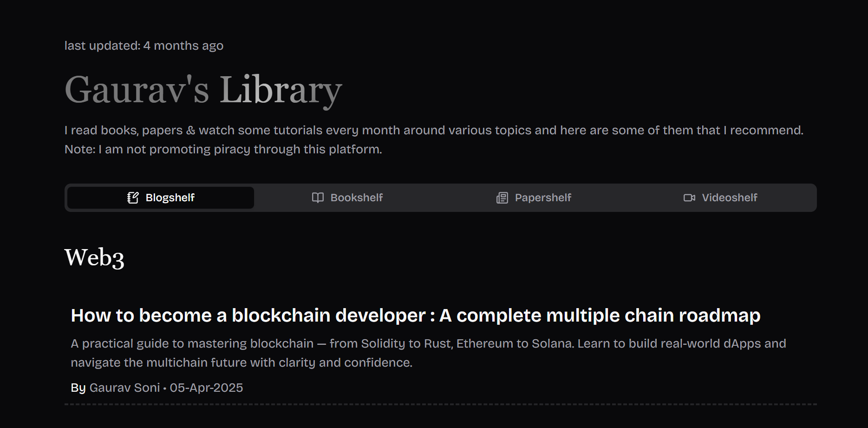Click the post date 05-Apr-2025
The height and width of the screenshot is (428, 868).
206,388
